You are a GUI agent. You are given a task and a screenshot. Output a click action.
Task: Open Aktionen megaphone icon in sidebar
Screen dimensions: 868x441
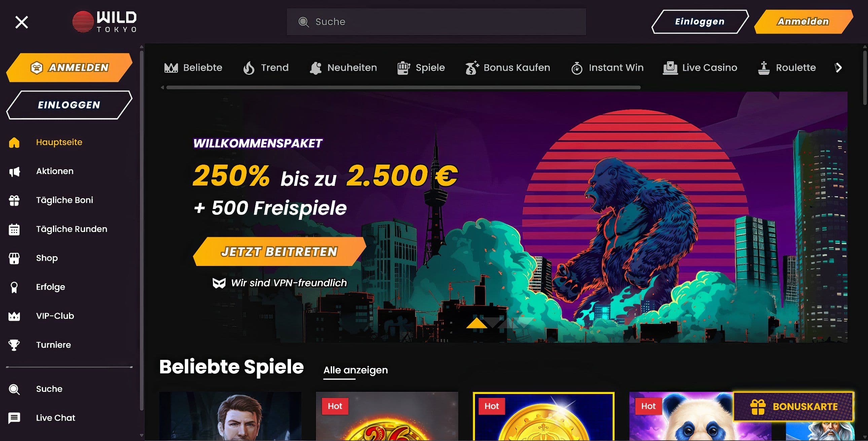pyautogui.click(x=14, y=172)
